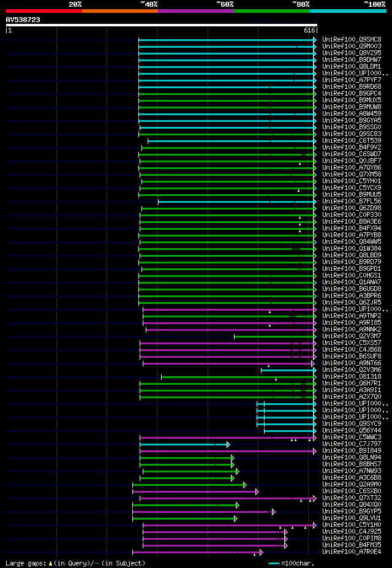Open the UniRef100_B7FL56 hit

click(x=352, y=202)
